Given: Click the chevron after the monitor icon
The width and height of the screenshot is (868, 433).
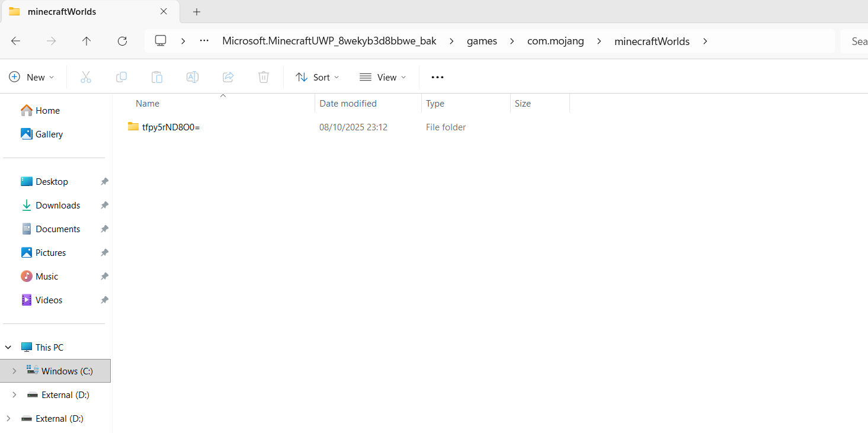Looking at the screenshot, I should click(x=184, y=41).
